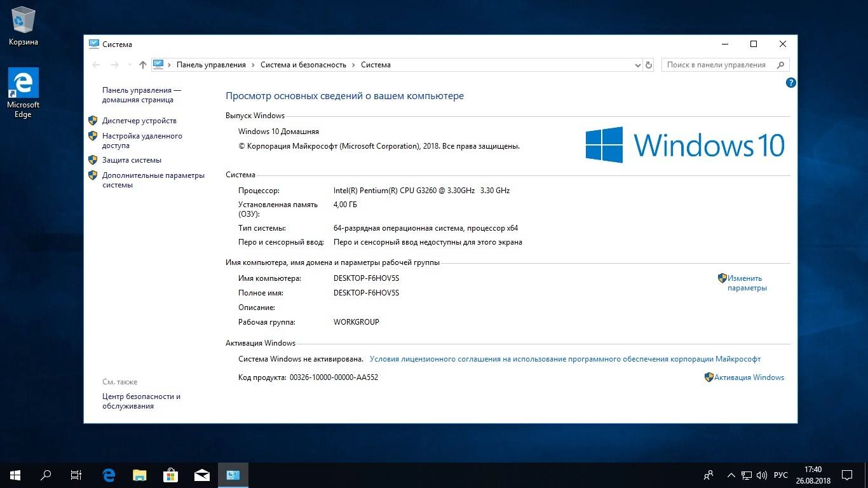
Task: Open Активация Windows link
Action: point(749,377)
